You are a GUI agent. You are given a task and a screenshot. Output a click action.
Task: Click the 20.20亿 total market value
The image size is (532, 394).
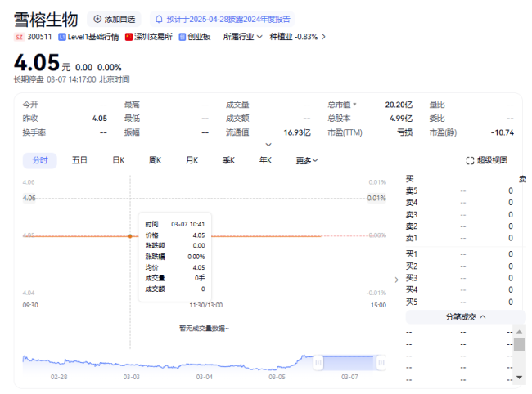click(x=399, y=105)
